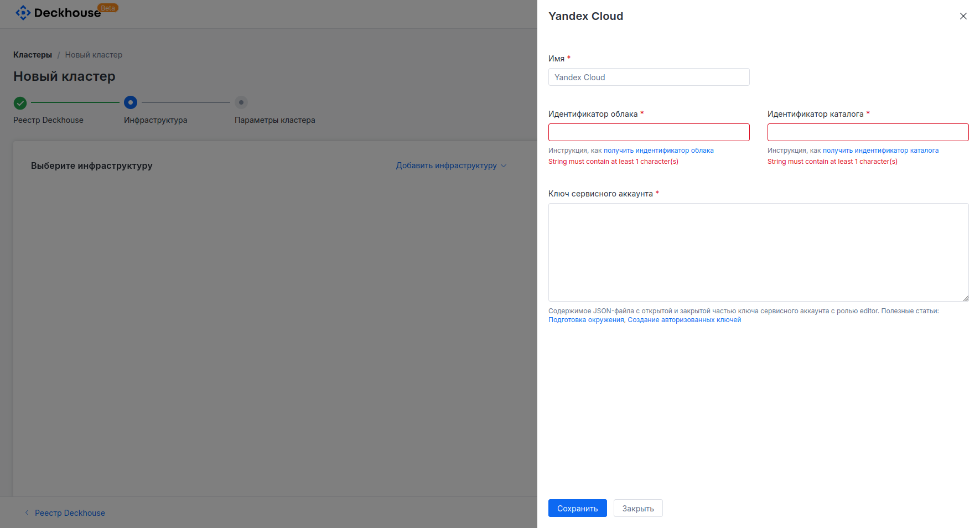Click the Beta badge next to the logo

pyautogui.click(x=108, y=7)
